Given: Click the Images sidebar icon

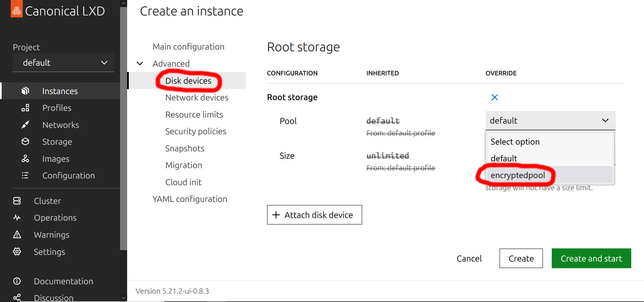Looking at the screenshot, I should click(x=25, y=159).
